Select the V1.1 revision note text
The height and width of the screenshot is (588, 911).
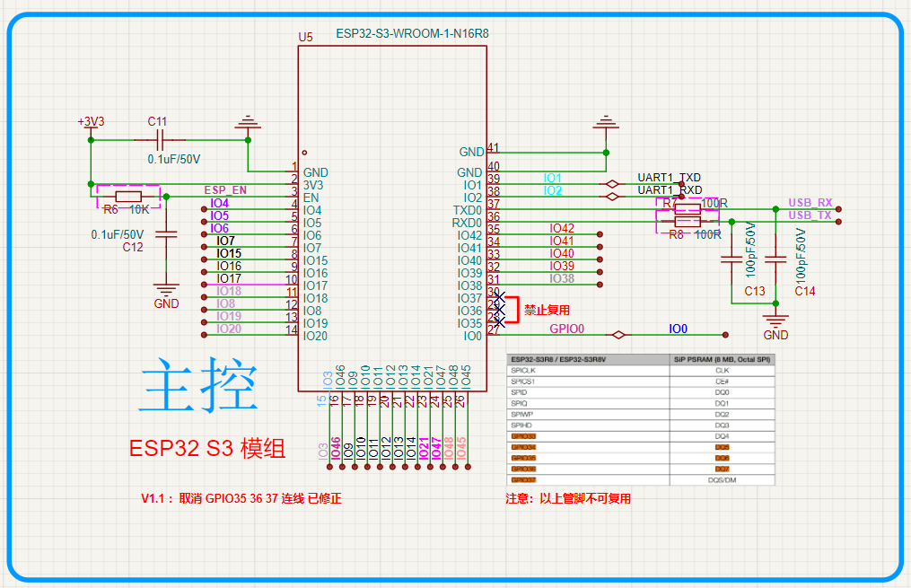[x=241, y=498]
